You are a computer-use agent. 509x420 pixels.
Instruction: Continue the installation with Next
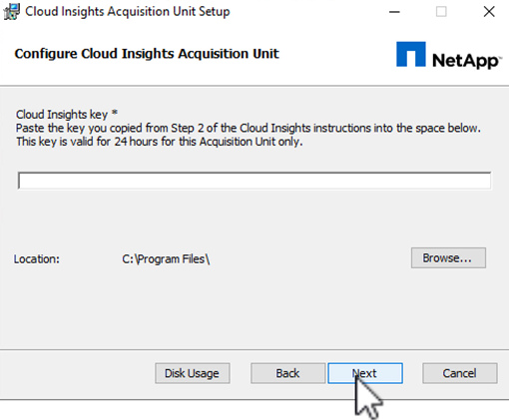coord(365,373)
